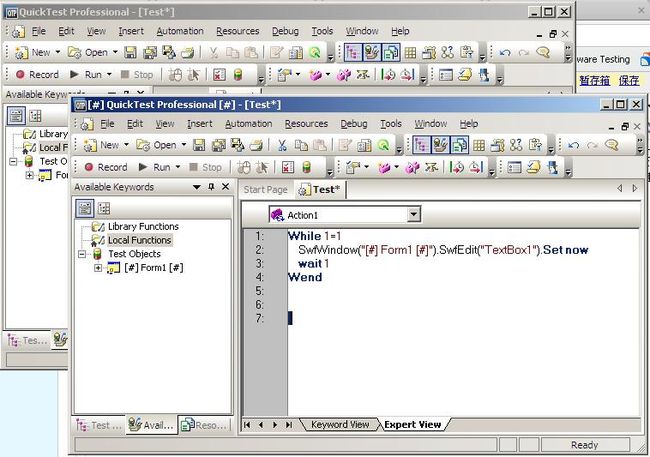Click the Undo arrow in back QuickTest window

coord(505,53)
